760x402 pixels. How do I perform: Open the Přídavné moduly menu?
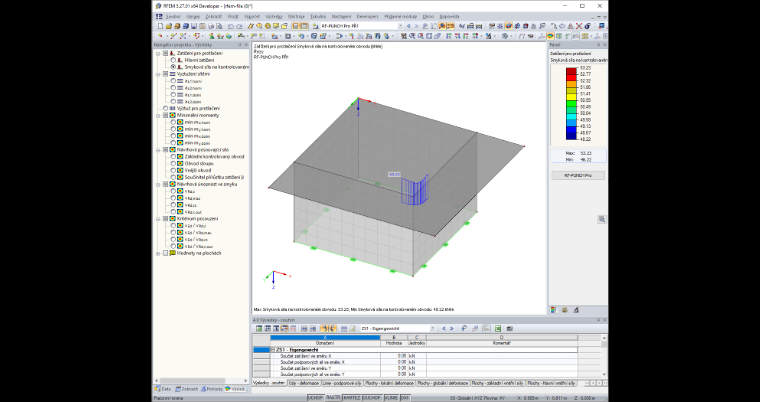401,16
